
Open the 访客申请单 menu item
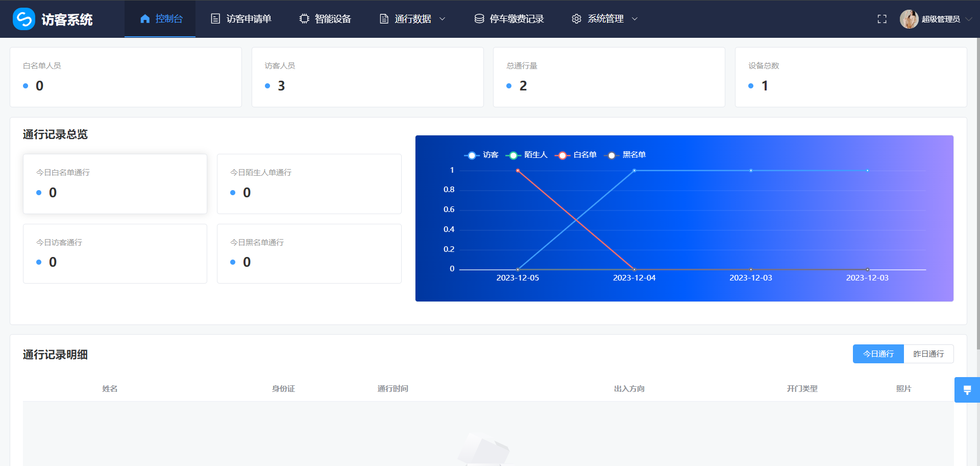point(248,19)
